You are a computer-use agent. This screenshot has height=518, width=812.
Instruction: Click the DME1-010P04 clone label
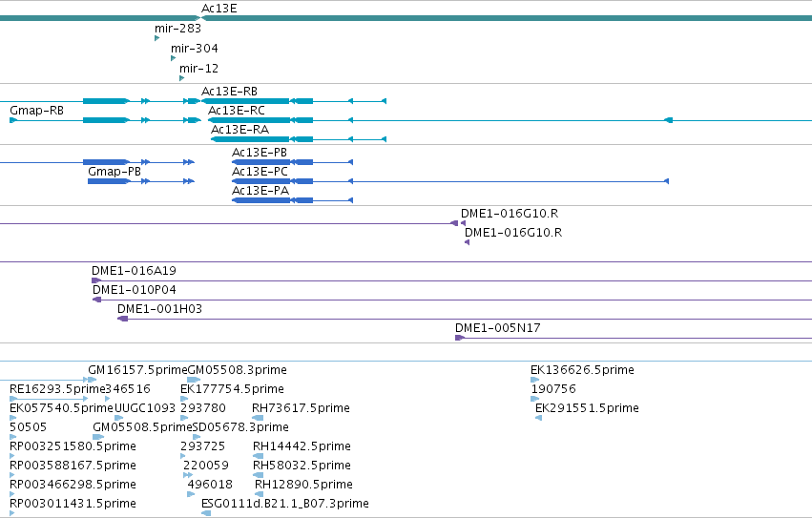click(135, 290)
